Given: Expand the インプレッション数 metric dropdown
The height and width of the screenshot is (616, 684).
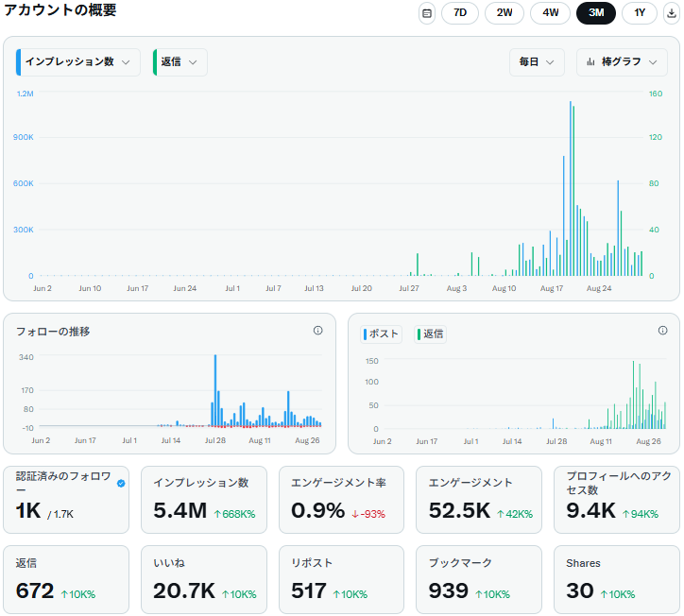Looking at the screenshot, I should click(x=78, y=62).
